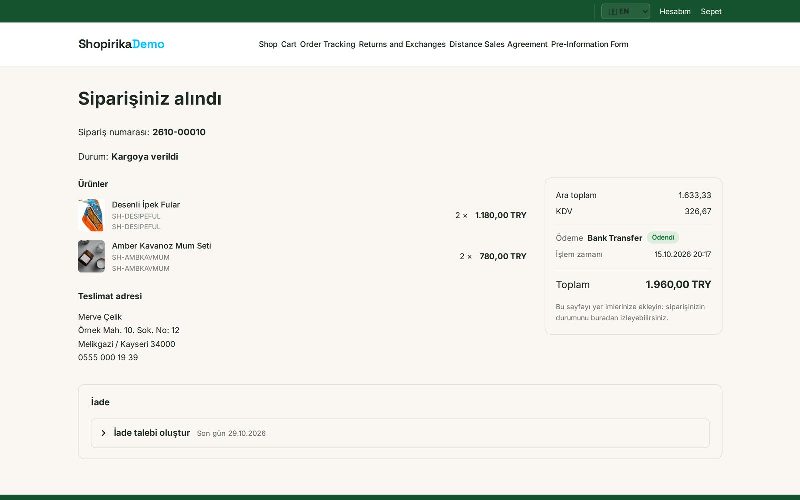Click the language selector arrow
Screen dimensions: 800x500
tap(644, 11)
